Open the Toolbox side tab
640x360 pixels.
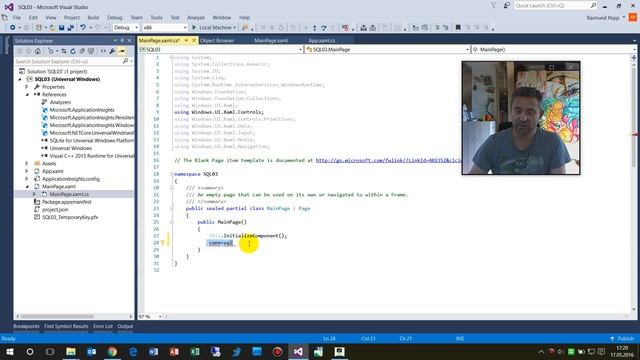click(x=6, y=45)
